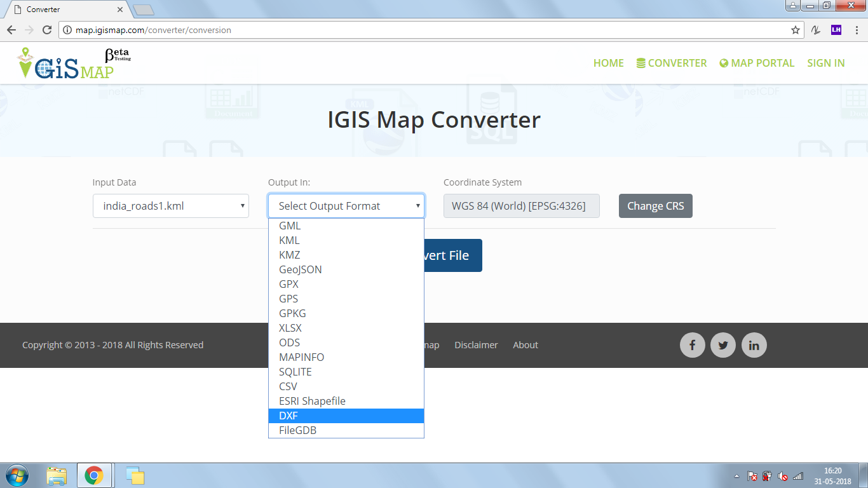Choose MAPINFO output format
Viewport: 868px width, 488px height.
(346, 357)
